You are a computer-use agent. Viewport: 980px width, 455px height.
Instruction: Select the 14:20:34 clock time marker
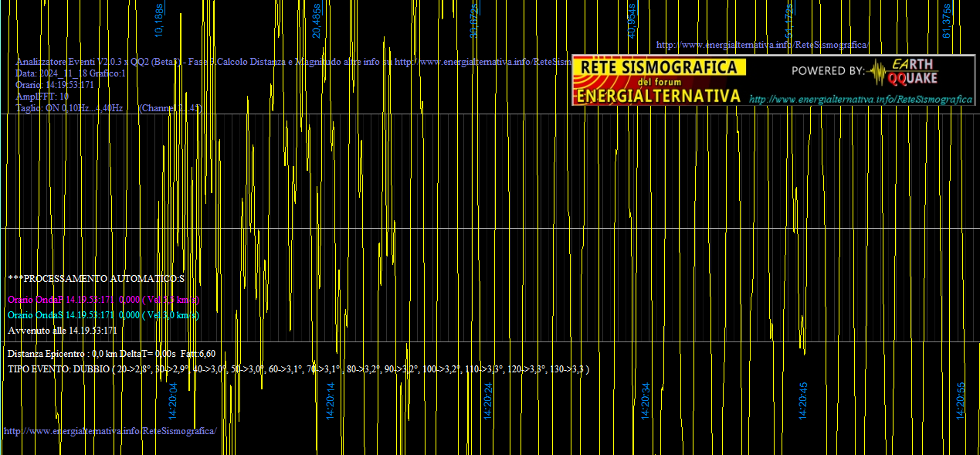coord(646,401)
